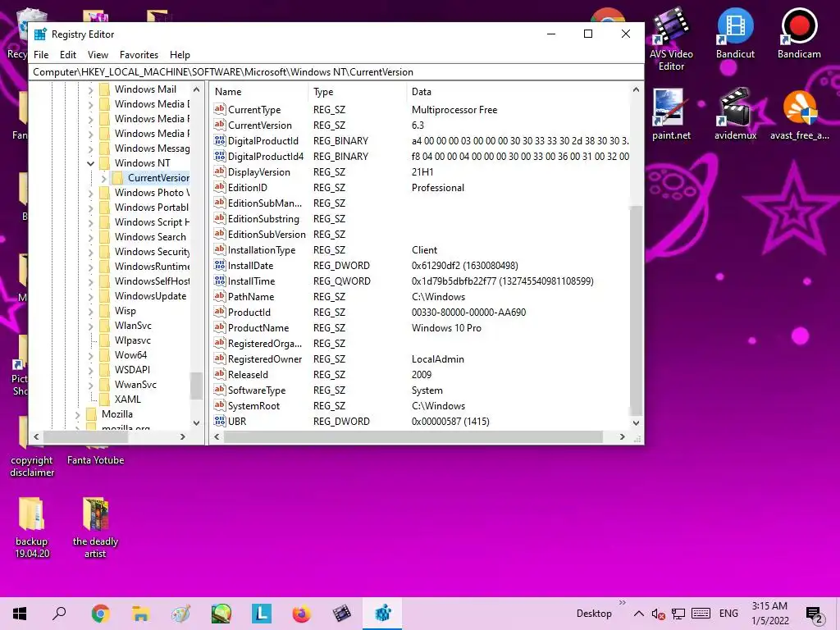Select the Wlpasvc key

click(133, 340)
